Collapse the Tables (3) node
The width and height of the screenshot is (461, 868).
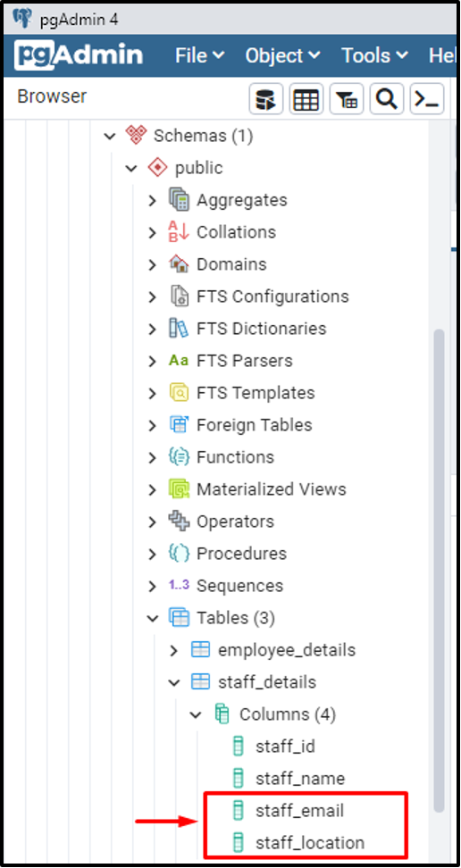click(x=153, y=618)
